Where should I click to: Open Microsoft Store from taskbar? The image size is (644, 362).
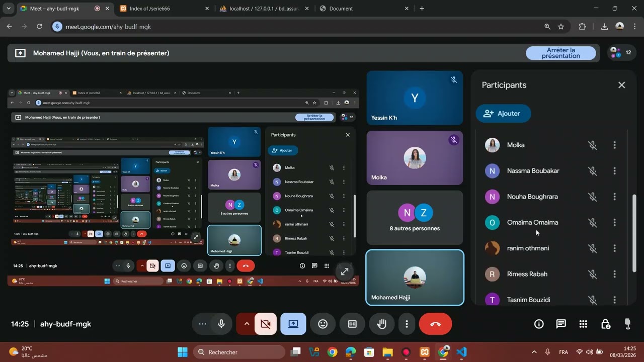pyautogui.click(x=369, y=352)
